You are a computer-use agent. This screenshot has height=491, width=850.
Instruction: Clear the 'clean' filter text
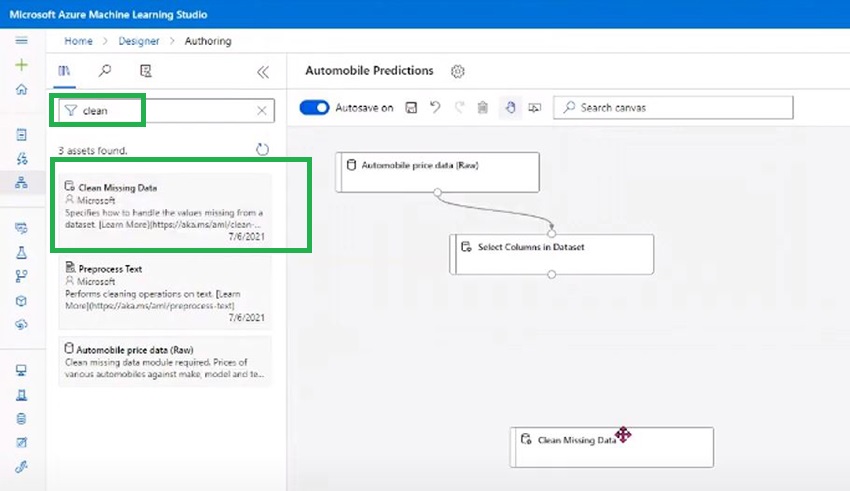click(x=262, y=111)
